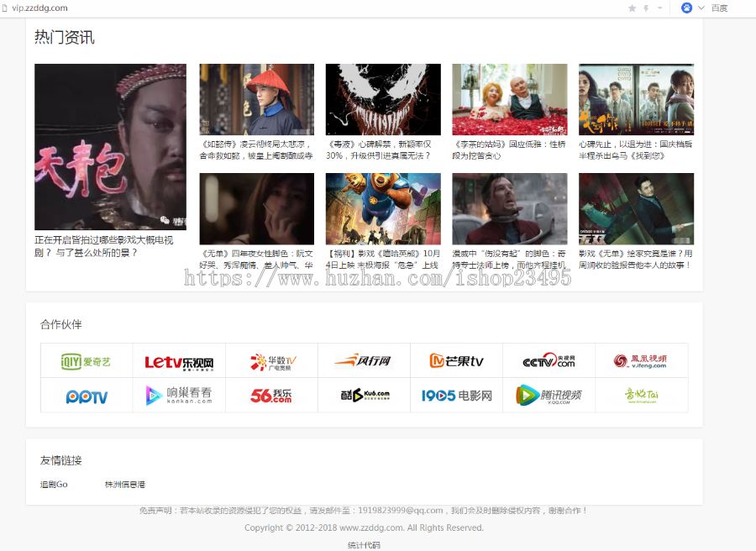Open the 响巢看看 kankan.com logo
756x551 pixels.
[x=179, y=396]
